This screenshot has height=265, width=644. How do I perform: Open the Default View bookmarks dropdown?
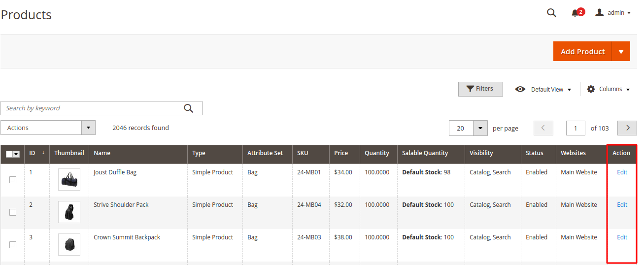543,89
